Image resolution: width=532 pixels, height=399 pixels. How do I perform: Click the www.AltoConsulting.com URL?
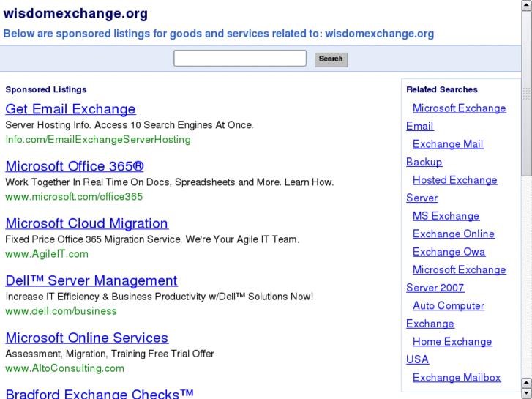pyautogui.click(x=65, y=368)
